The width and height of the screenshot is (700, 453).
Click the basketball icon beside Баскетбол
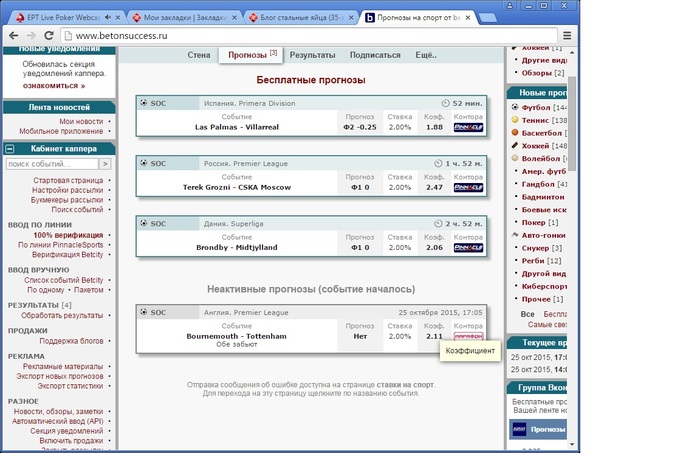(x=515, y=133)
